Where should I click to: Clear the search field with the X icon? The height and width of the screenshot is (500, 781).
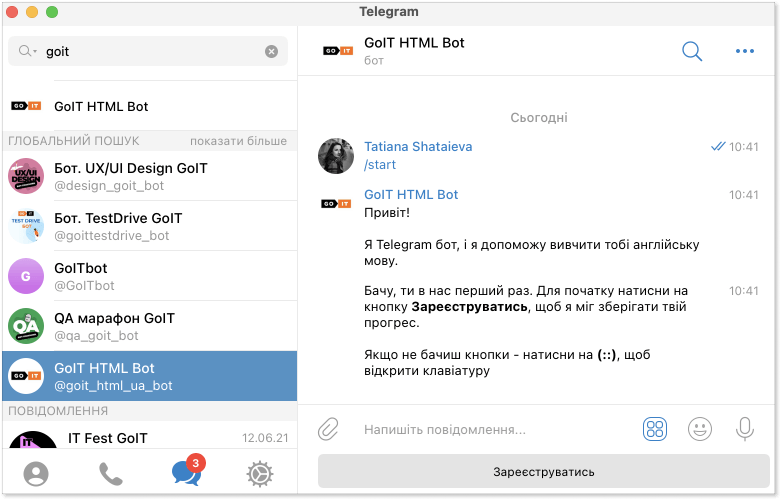coord(271,51)
